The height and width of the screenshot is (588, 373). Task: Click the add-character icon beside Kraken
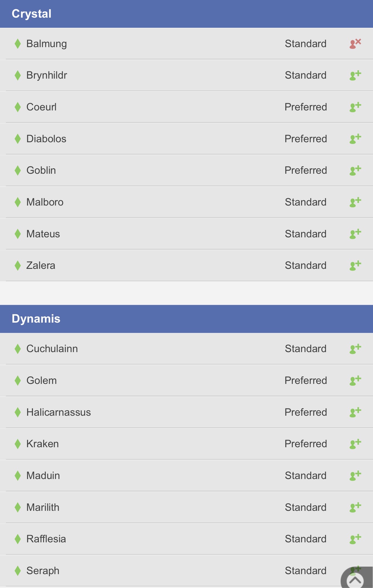(355, 444)
